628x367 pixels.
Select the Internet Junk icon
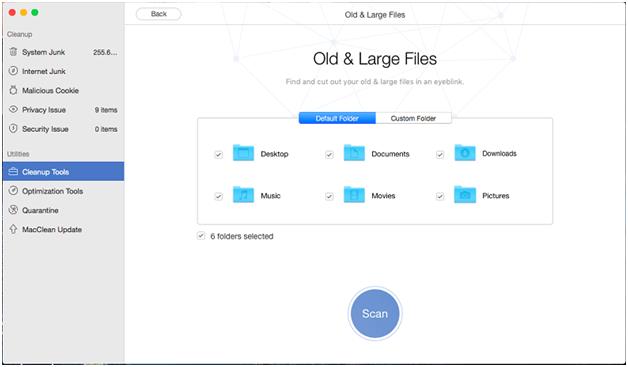coord(13,71)
